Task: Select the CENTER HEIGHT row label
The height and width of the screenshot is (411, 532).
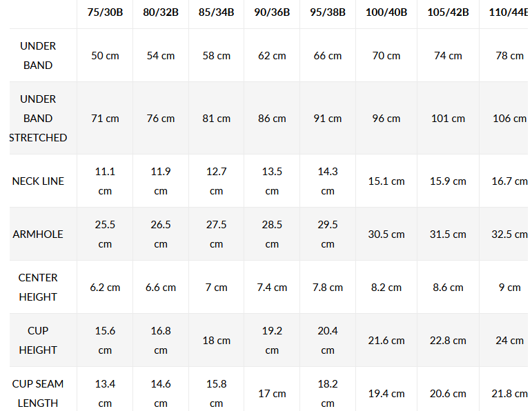Action: [x=38, y=288]
